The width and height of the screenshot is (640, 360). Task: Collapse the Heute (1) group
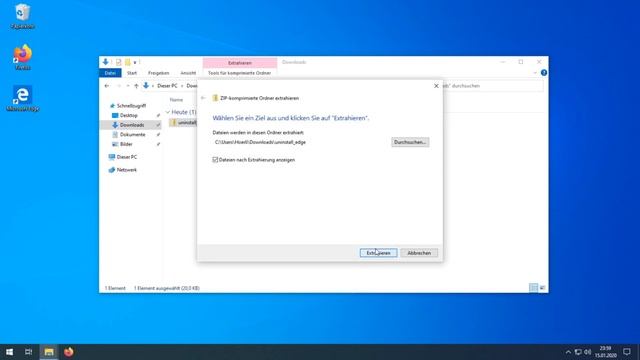click(x=168, y=112)
